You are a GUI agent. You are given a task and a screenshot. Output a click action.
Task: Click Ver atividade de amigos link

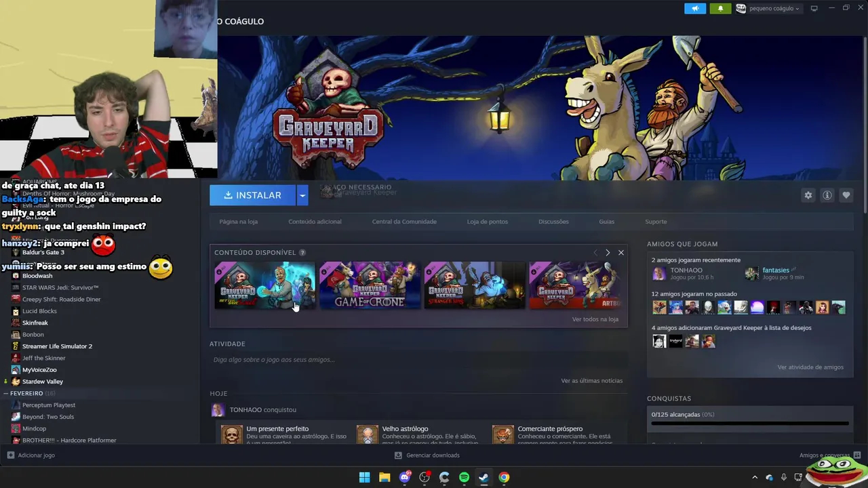[x=810, y=367]
